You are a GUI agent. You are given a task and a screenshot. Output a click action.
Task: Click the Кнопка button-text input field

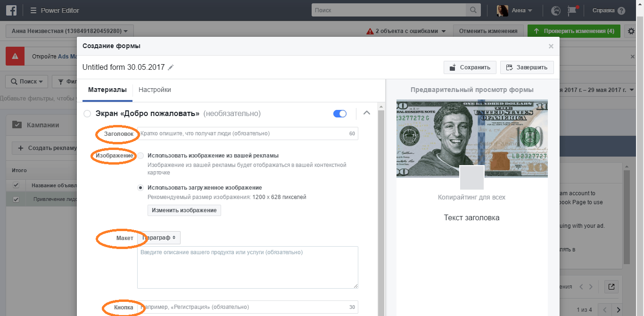pyautogui.click(x=248, y=307)
